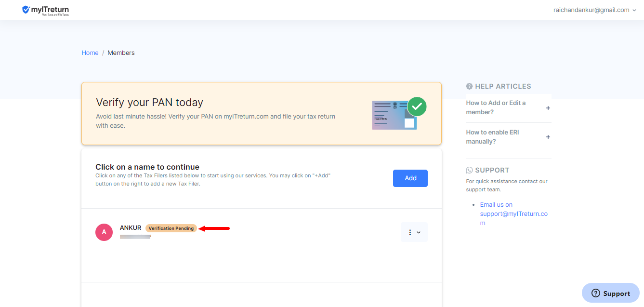Click ANKUR's circular avatar with letter A
Screen dimensions: 644x307
click(x=104, y=232)
